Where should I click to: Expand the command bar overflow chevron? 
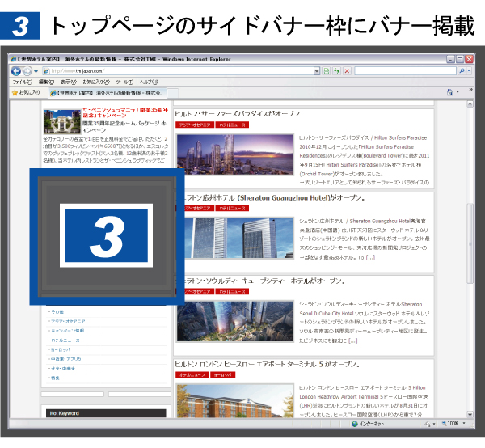[470, 90]
